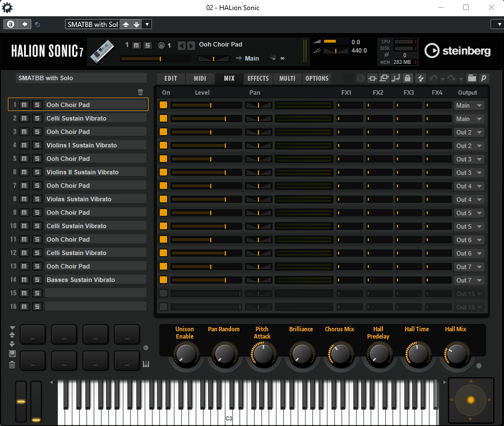Viewport: 504px width, 426px height.
Task: Solo slot 8 Violas Sustain Vibrato
Action: point(38,199)
